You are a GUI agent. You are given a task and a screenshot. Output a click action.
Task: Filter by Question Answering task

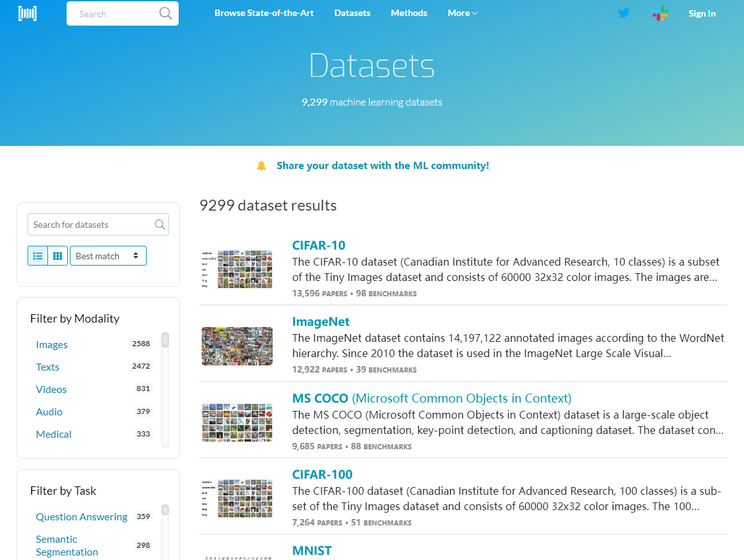[81, 516]
